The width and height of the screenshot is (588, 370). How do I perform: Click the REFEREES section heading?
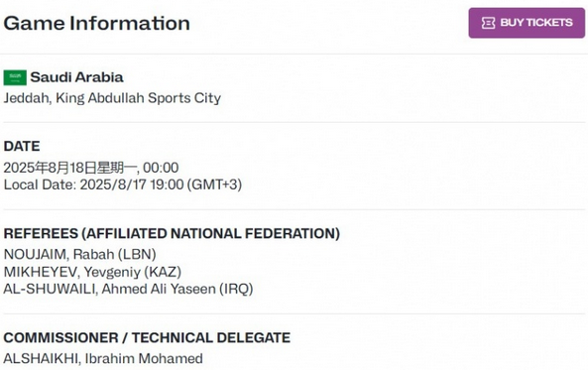[172, 233]
